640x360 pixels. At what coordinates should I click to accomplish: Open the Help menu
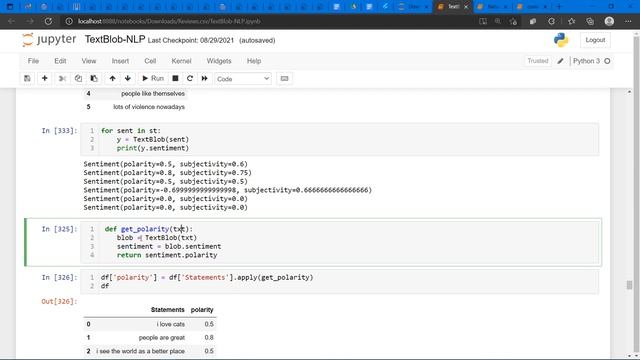[x=253, y=61]
